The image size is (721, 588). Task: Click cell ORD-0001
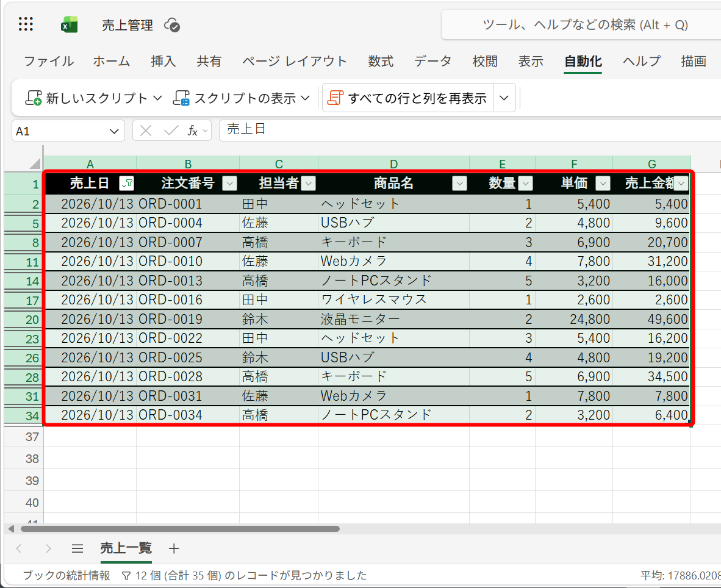pos(188,204)
